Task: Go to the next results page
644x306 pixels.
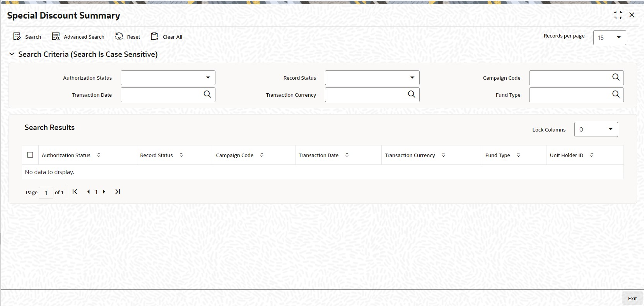Action: pos(104,191)
